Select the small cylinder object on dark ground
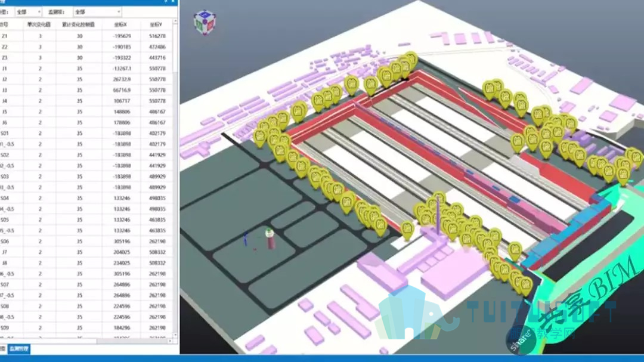Screen dimensions: 644x362 (x=270, y=239)
